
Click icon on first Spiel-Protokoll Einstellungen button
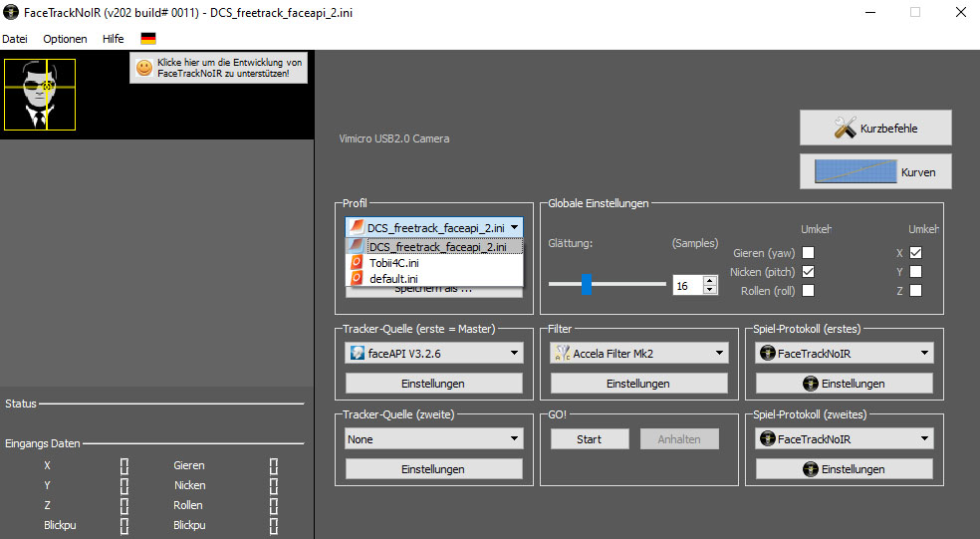click(x=811, y=384)
